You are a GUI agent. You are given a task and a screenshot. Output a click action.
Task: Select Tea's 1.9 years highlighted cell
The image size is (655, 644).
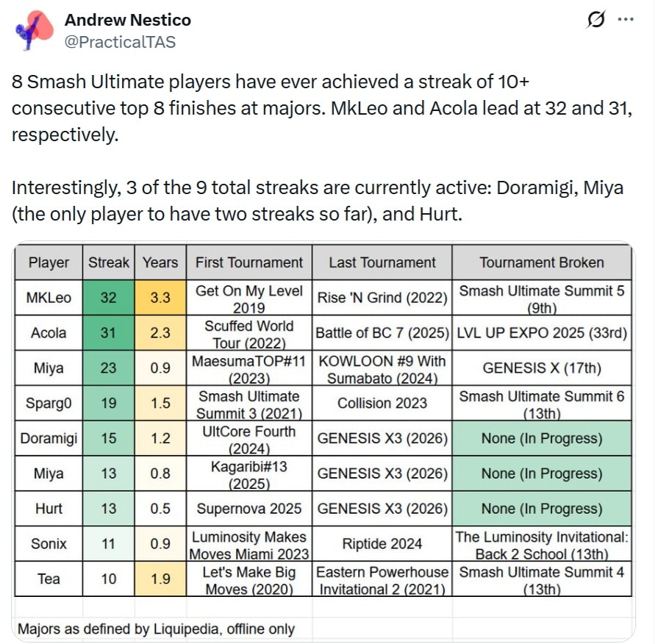[160, 579]
